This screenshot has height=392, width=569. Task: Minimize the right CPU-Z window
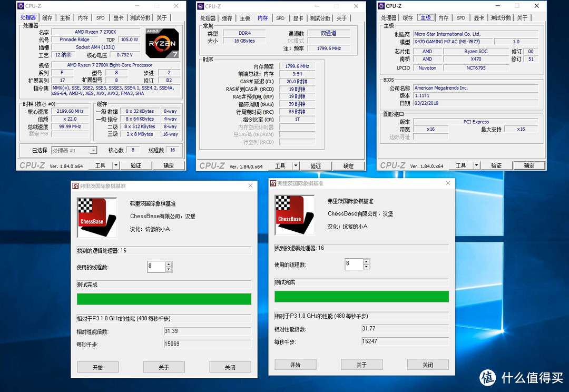coord(498,6)
